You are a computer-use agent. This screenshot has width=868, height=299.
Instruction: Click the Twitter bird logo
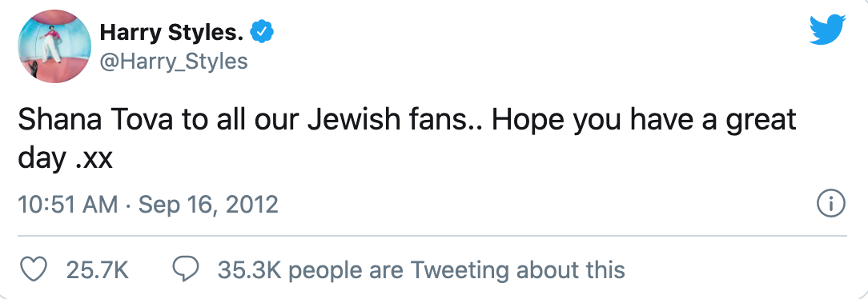tap(828, 30)
